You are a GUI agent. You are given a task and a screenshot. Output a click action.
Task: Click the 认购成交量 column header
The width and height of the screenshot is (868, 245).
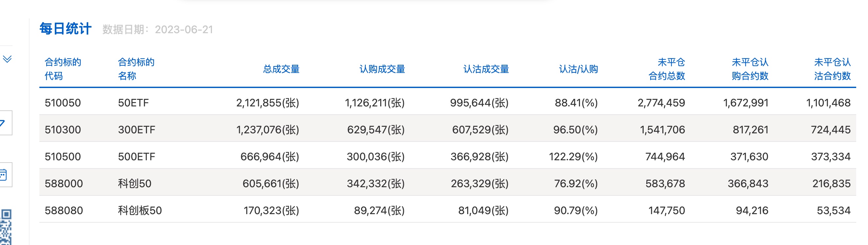click(x=382, y=69)
